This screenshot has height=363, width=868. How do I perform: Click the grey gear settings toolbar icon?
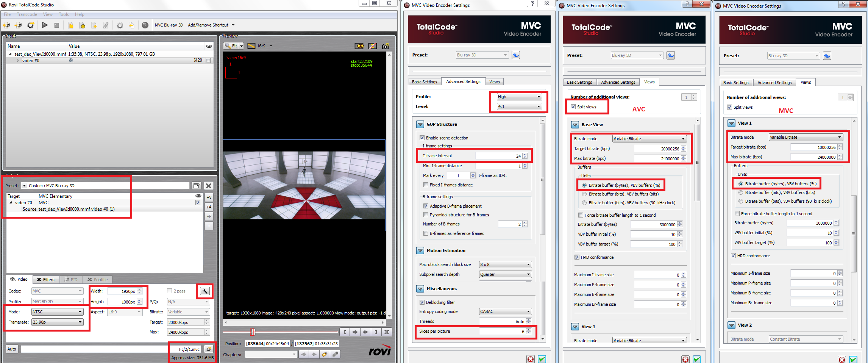click(120, 25)
